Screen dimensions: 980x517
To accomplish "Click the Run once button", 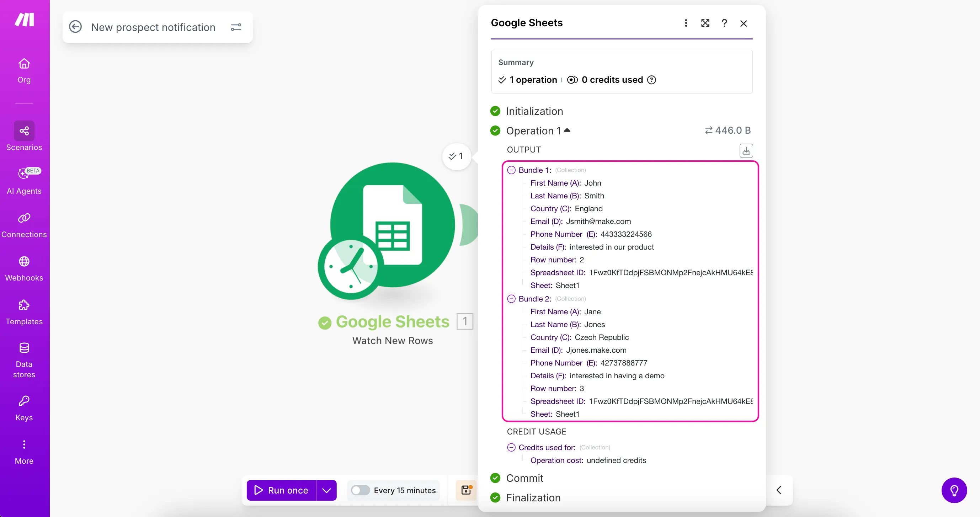I will coord(281,490).
